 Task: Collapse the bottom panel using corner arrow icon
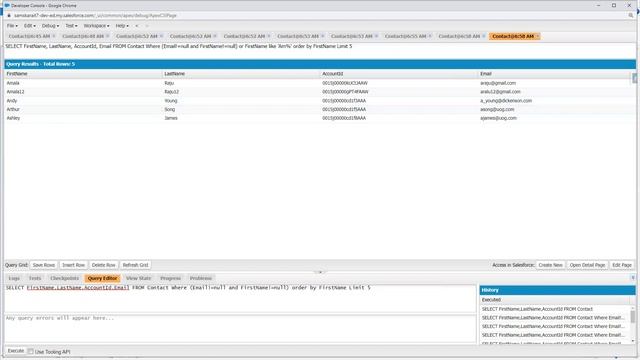tap(633, 278)
